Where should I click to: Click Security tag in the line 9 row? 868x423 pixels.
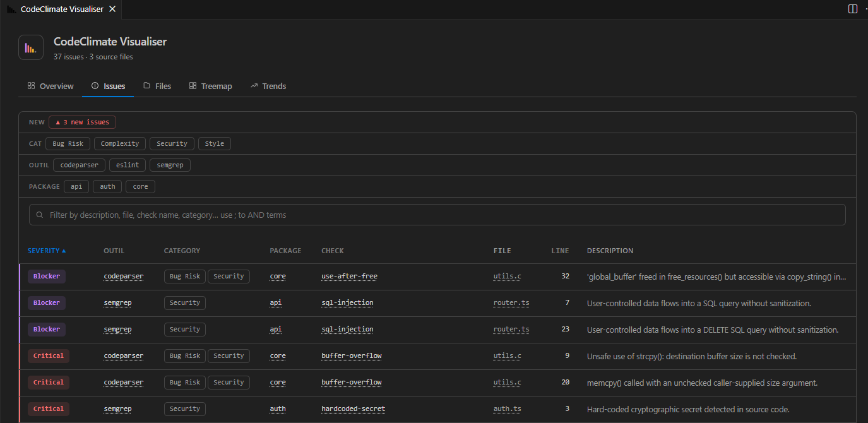click(x=229, y=356)
